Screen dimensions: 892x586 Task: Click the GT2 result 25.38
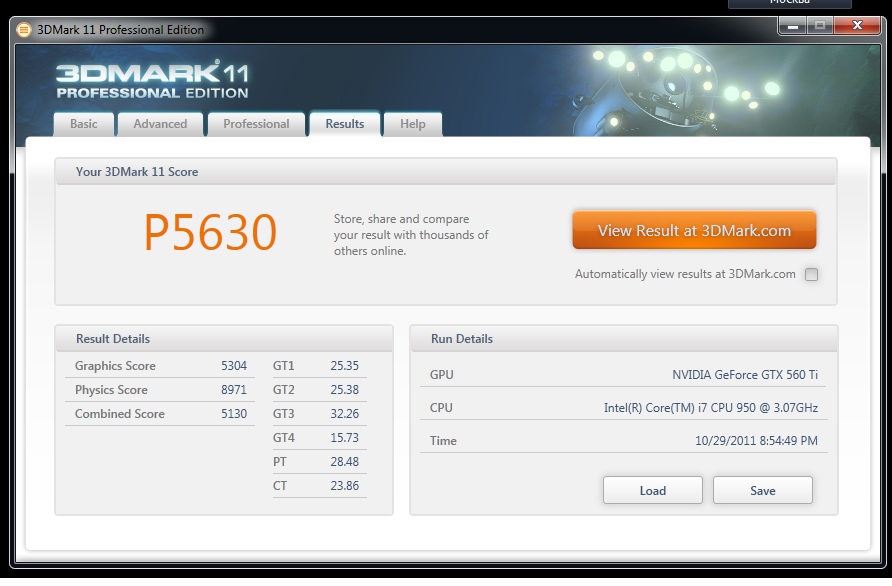pos(345,390)
